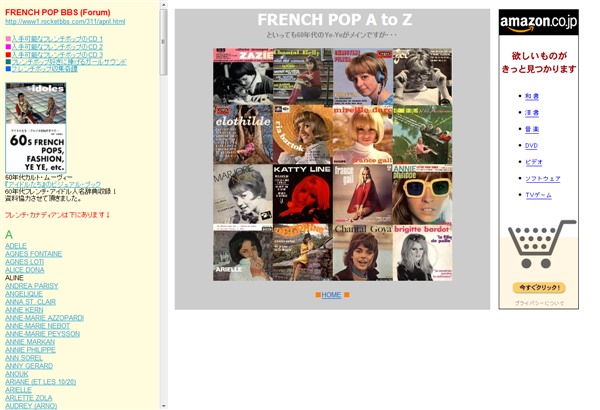The image size is (600, 410).
Task: Open the ADELE artist link
Action: (16, 246)
